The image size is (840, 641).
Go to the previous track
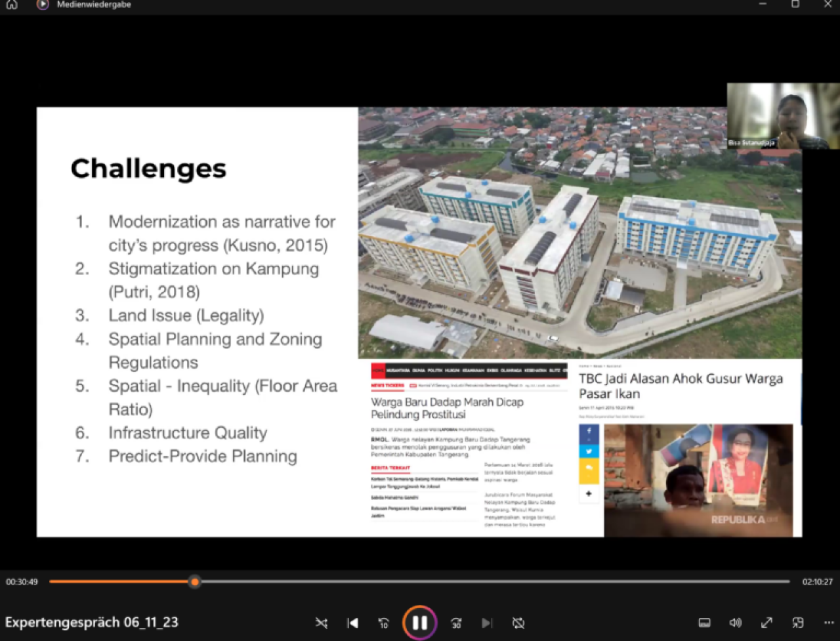click(x=352, y=623)
